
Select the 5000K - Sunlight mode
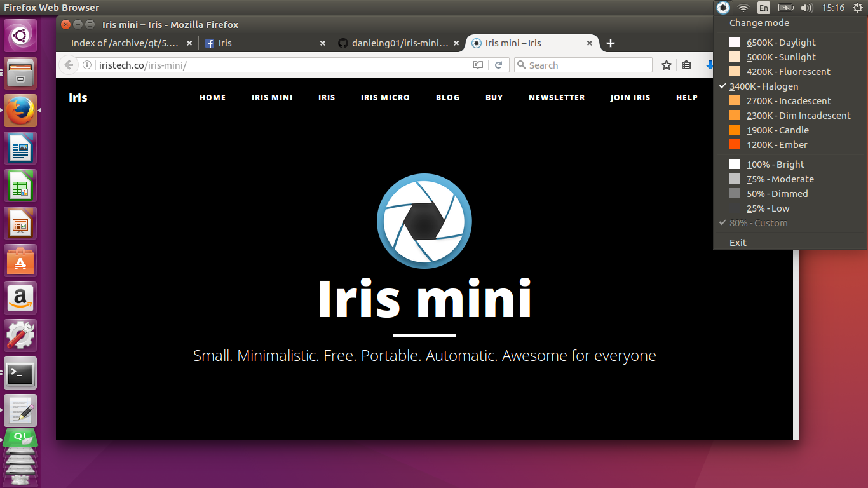pos(790,57)
